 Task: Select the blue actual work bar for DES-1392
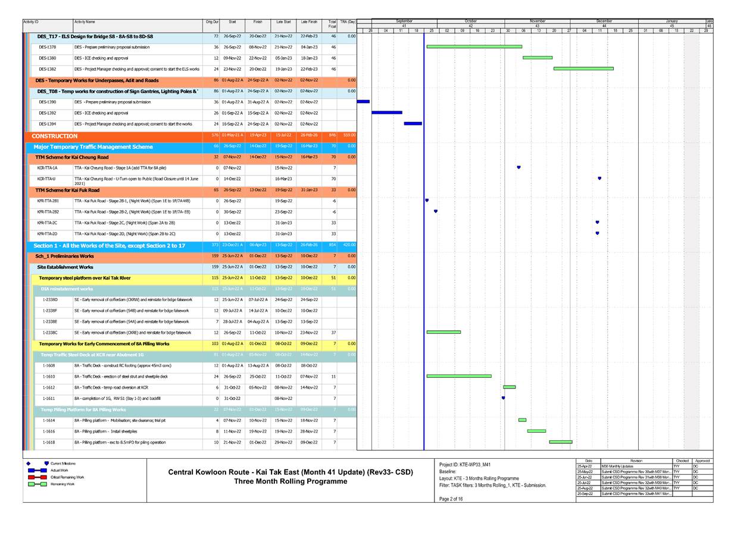click(388, 112)
